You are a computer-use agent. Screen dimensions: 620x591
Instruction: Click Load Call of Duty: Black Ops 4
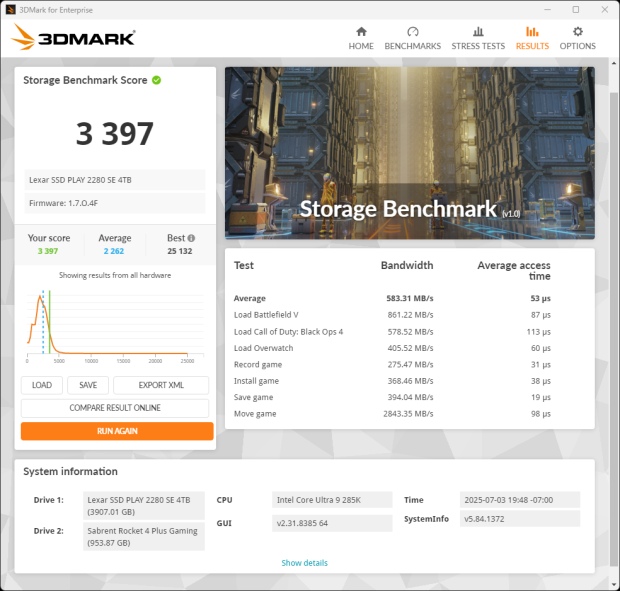[x=288, y=332]
